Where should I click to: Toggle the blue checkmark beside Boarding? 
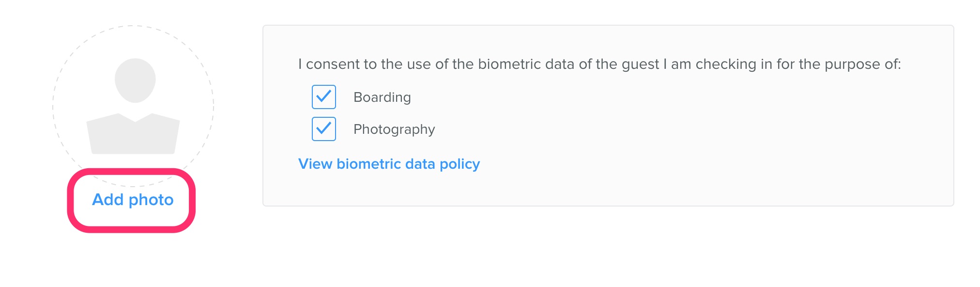(x=324, y=97)
